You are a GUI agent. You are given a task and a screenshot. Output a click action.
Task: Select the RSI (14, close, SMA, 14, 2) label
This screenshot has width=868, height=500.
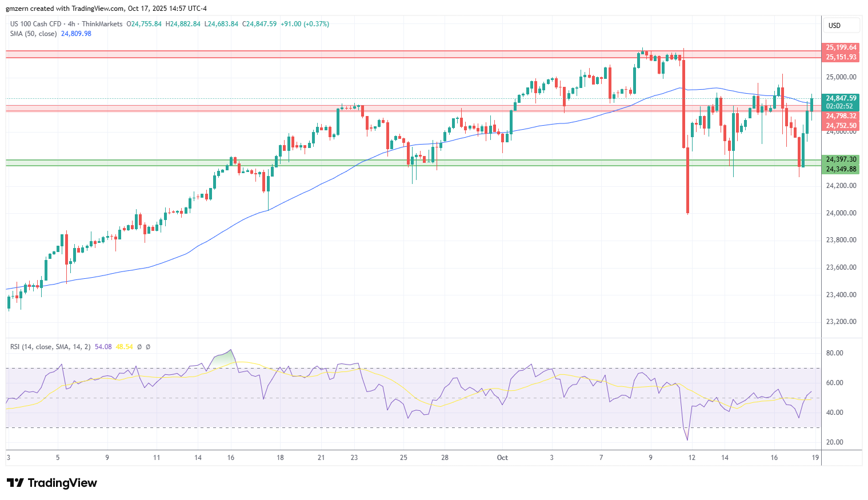pyautogui.click(x=50, y=347)
